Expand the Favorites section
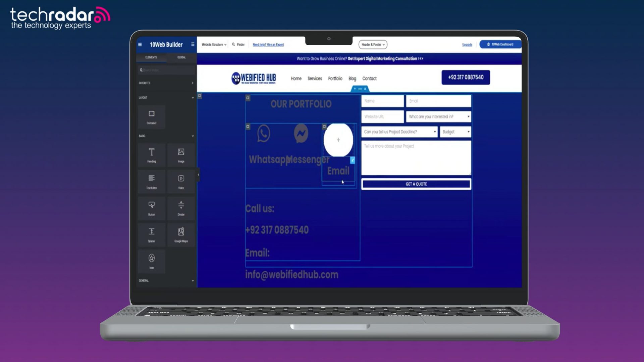Image resolution: width=644 pixels, height=362 pixels. tap(193, 83)
